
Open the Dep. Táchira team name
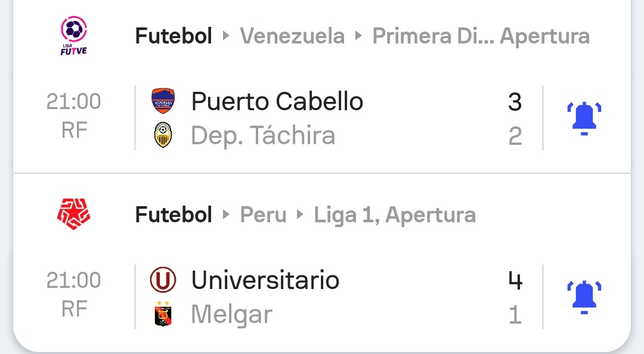tap(263, 136)
